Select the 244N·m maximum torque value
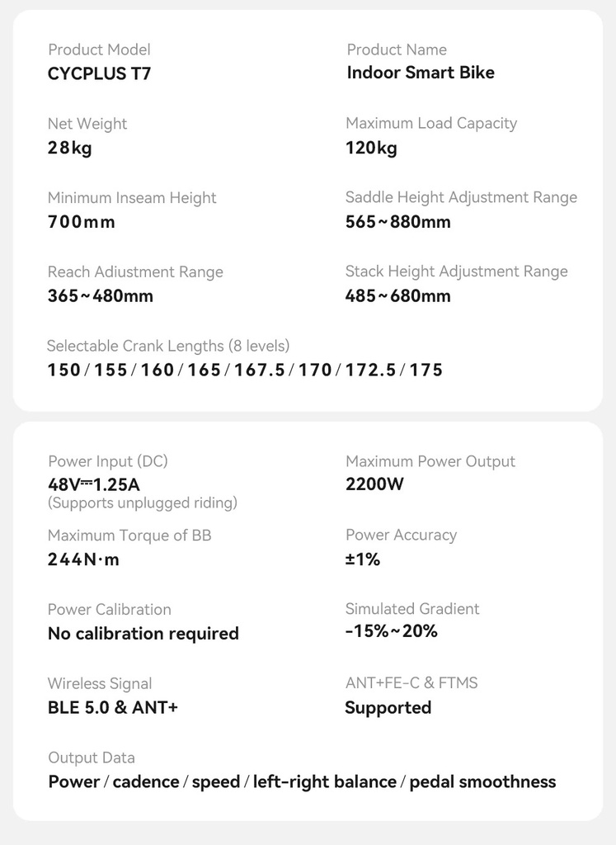Viewport: 616px width, 845px height. tap(83, 559)
